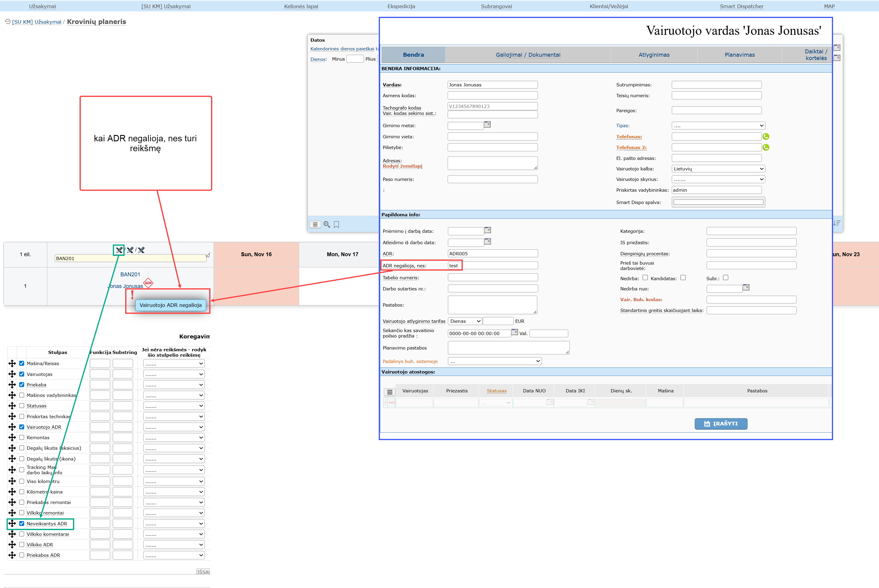Open the fallback dropdown for Mašina/Reisas row
Viewport: 879px width, 588px height.
(x=174, y=363)
